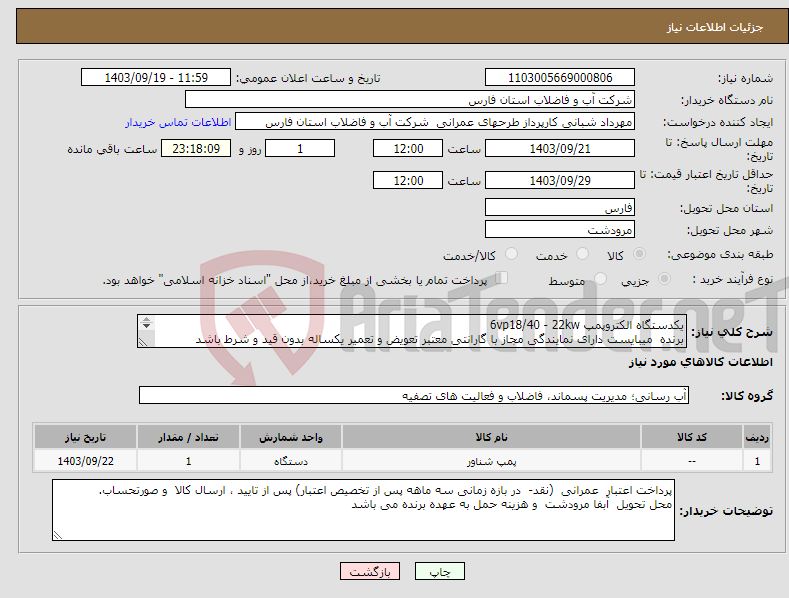The height and width of the screenshot is (598, 789).
Task: Click the response deadline time 12:00 field
Action: 408,148
